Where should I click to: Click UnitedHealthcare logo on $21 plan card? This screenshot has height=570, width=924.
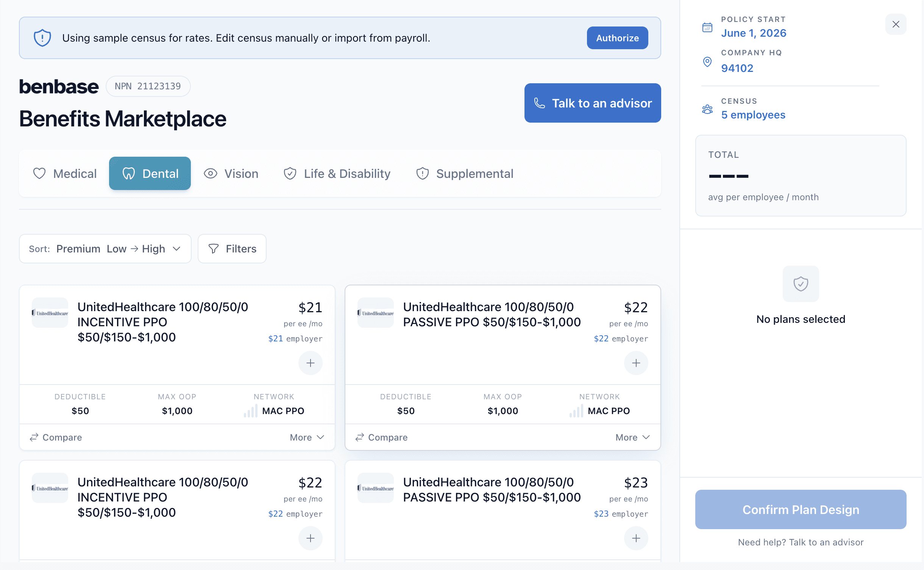click(50, 313)
